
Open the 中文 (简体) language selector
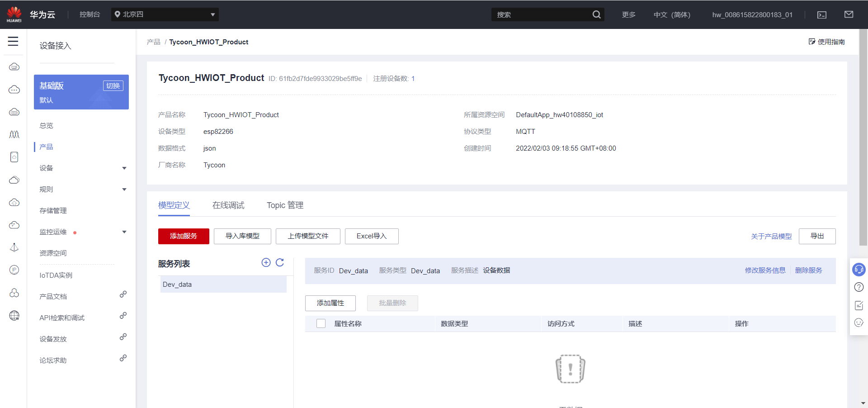(x=672, y=15)
